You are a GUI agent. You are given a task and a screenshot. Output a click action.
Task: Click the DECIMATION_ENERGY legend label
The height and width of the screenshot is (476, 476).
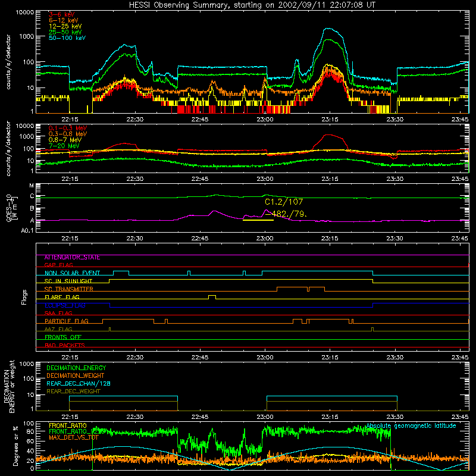click(76, 368)
